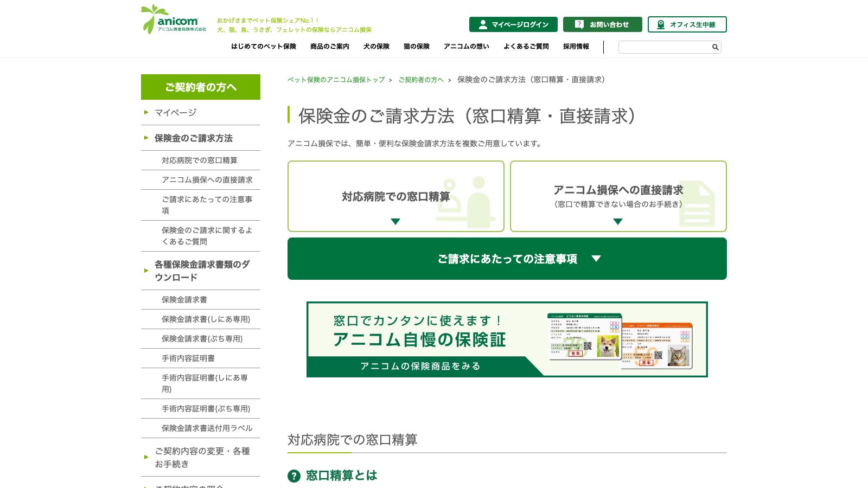Open マイページ in sidebar
Viewport: 868px width, 488px height.
tap(201, 112)
